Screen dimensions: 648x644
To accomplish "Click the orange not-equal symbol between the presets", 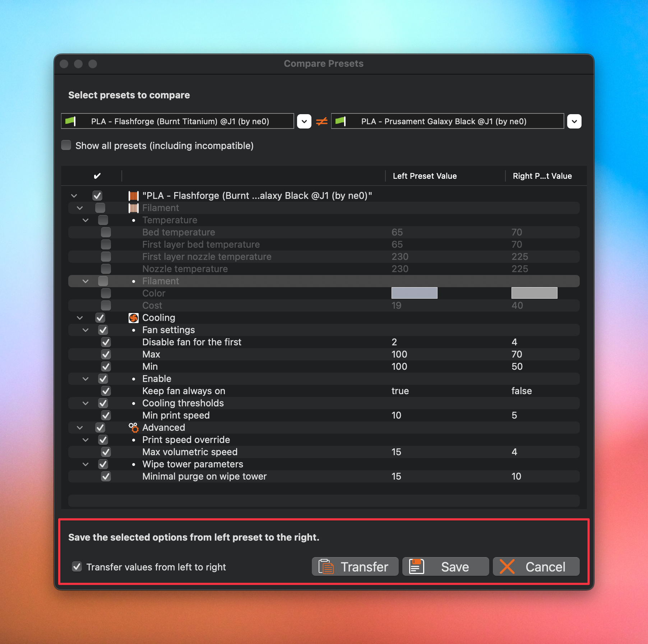I will click(321, 121).
